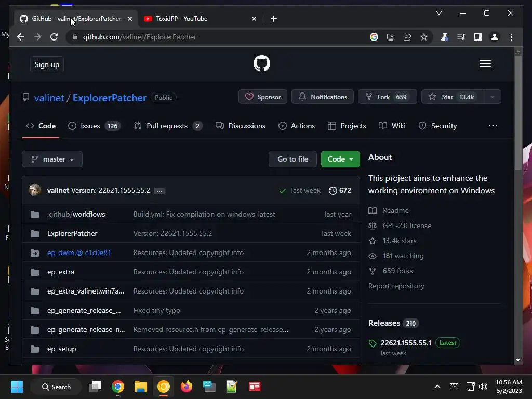This screenshot has width=532, height=399.
Task: Open the Star list dropdown arrow
Action: tap(493, 97)
